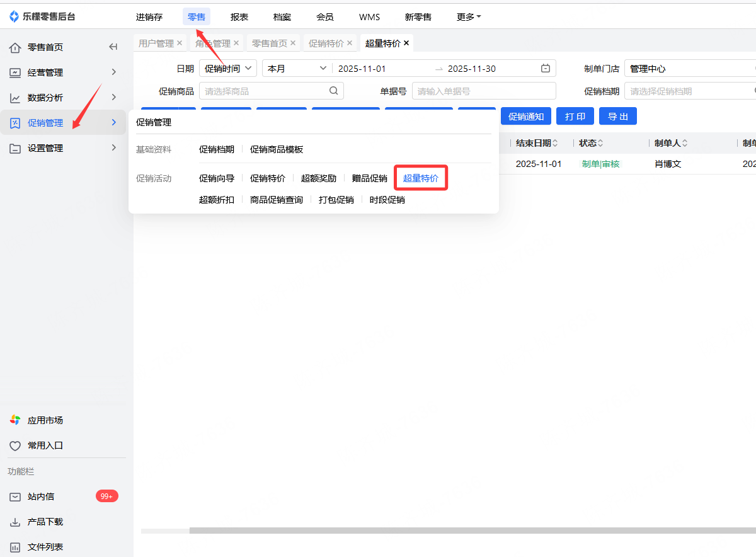Click the 数据分析 chart icon
Image resolution: width=756 pixels, height=557 pixels.
[15, 98]
